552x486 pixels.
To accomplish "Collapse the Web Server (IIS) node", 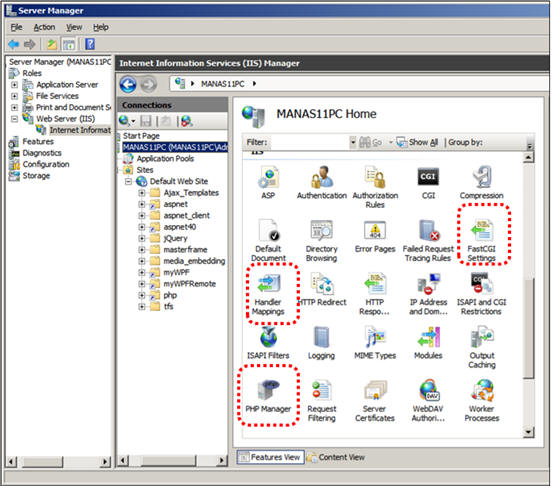I will click(14, 119).
